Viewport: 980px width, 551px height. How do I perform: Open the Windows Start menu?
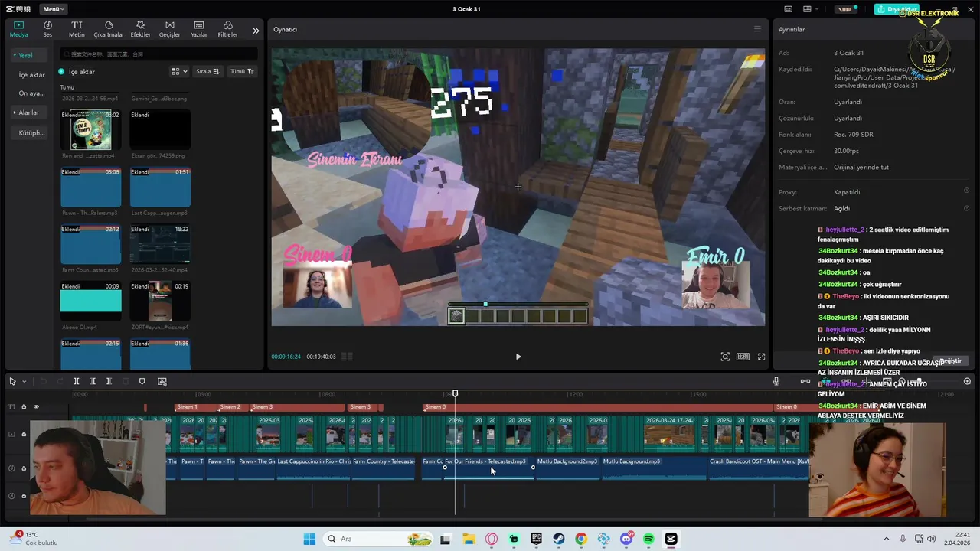309,539
